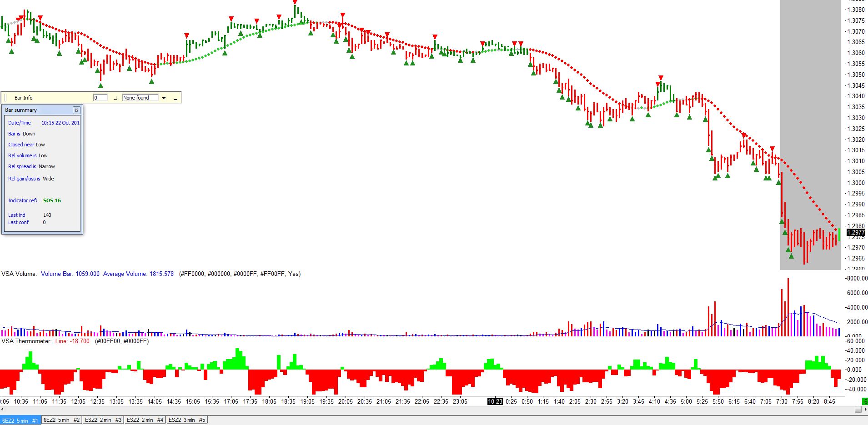Screen dimensions: 868x425
Task: Click the Rel gain/loss is Wide row
Action: click(x=31, y=179)
